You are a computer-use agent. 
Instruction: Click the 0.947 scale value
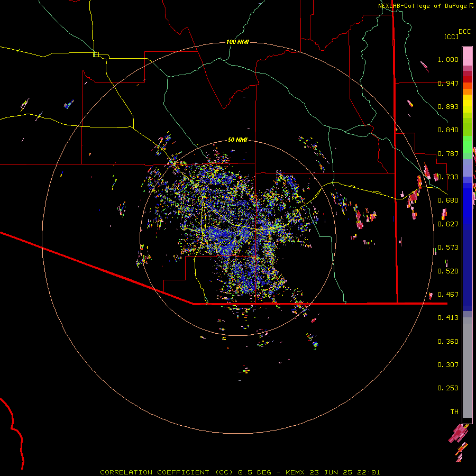[448, 83]
